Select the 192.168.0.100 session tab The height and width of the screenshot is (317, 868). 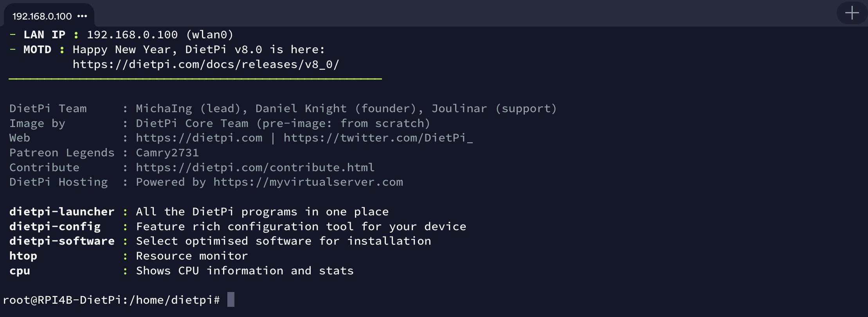click(x=42, y=16)
